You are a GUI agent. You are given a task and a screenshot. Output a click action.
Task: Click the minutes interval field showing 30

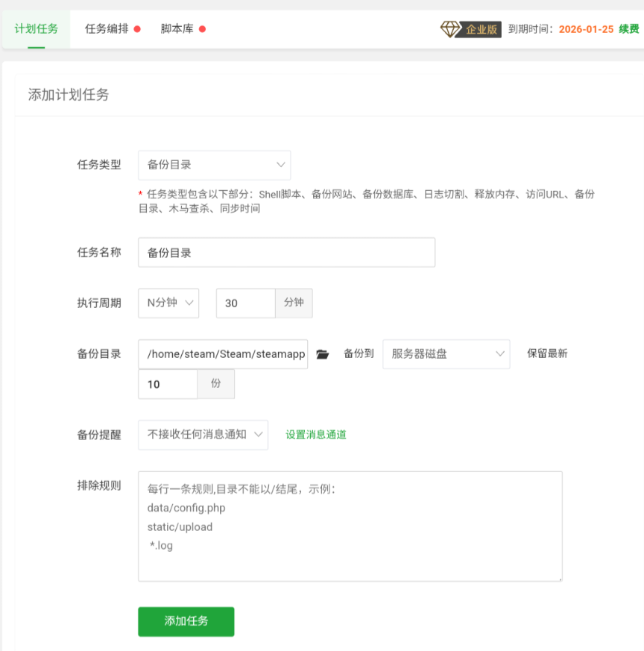246,303
